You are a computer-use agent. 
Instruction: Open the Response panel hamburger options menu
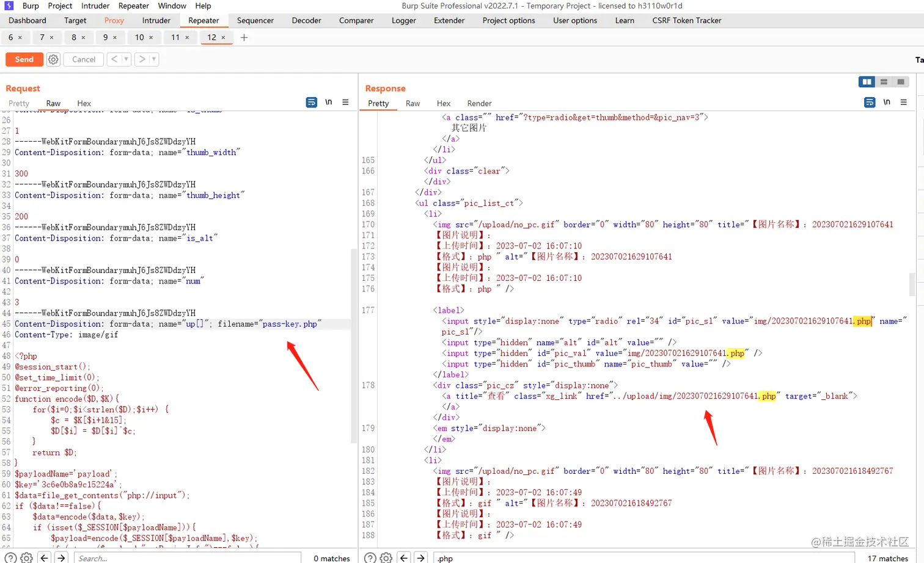[904, 102]
